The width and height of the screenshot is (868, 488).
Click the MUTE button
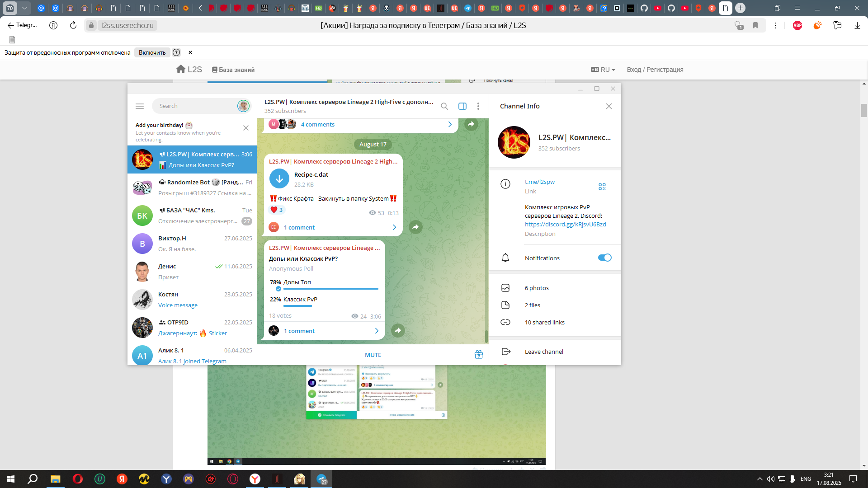point(373,355)
